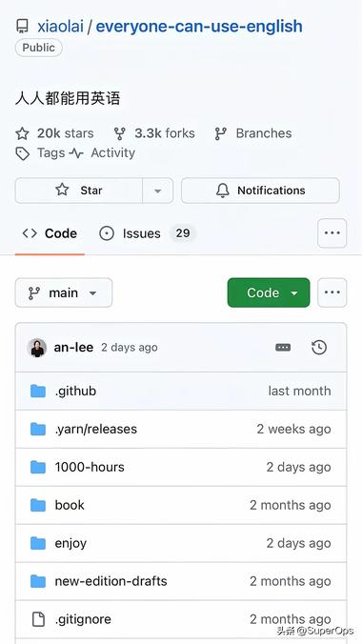This screenshot has height=644, width=362.
Task: Click the folder icon for .github
Action: [x=38, y=391]
